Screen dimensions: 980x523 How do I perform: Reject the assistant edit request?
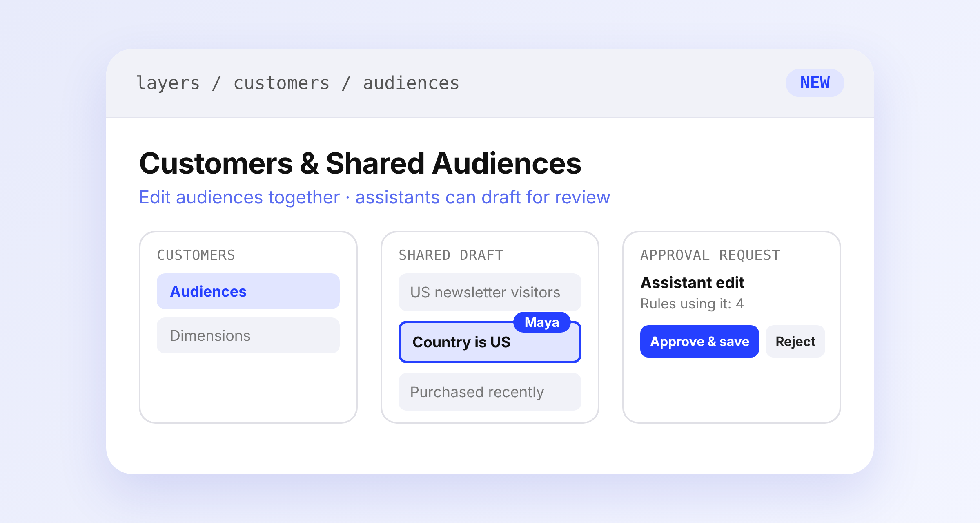(x=795, y=341)
